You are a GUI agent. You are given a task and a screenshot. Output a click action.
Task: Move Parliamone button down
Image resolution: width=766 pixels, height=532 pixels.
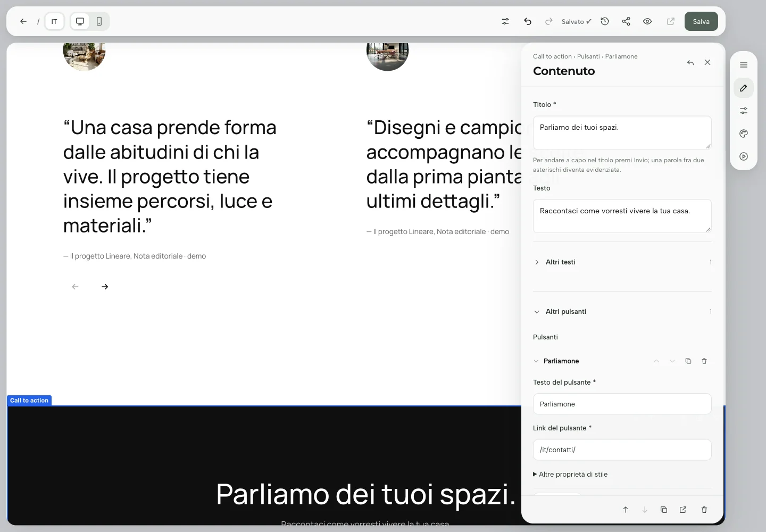click(672, 361)
